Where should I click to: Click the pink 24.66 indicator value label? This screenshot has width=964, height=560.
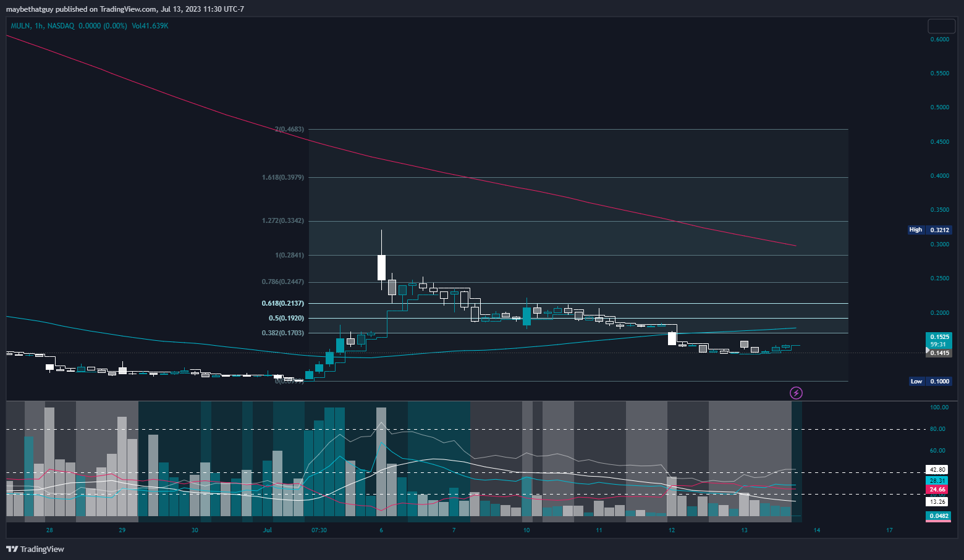[x=937, y=490]
